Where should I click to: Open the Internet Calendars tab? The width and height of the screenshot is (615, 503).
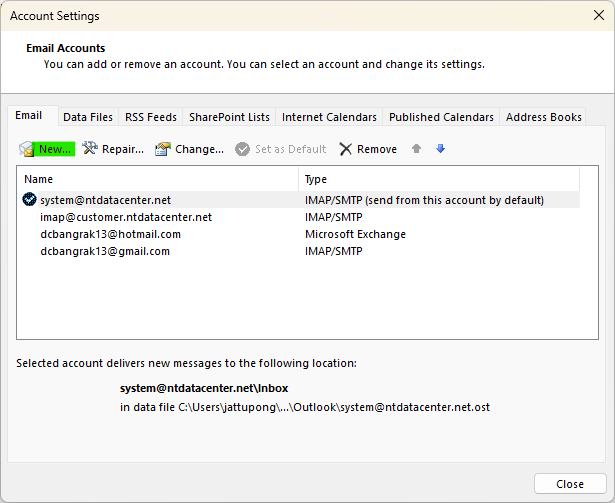[329, 117]
